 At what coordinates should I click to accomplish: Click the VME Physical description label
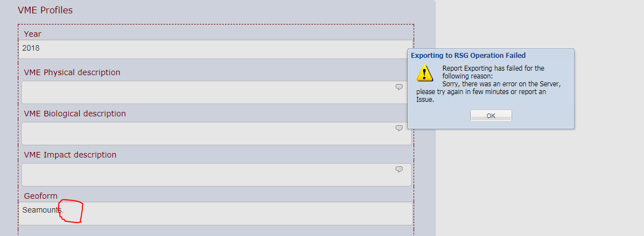(x=72, y=72)
